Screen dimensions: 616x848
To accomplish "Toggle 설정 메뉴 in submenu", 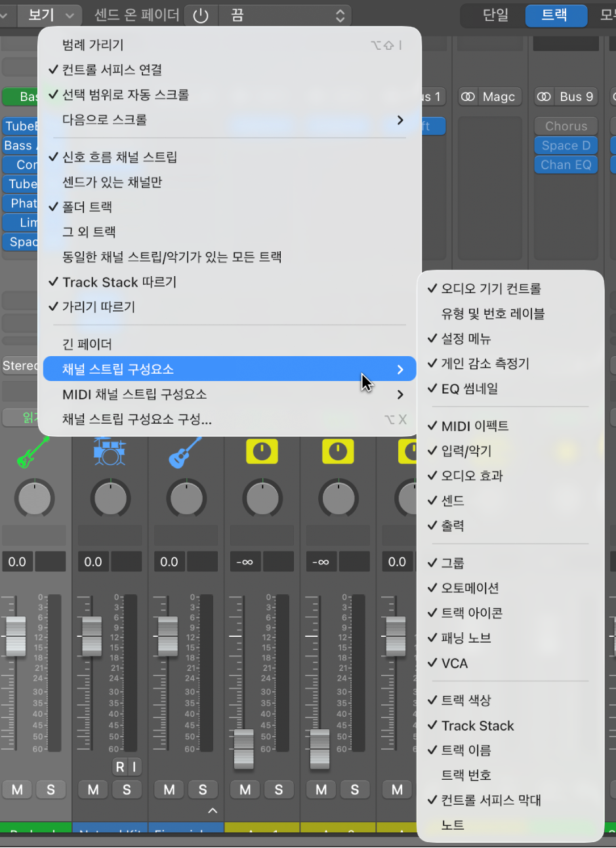I will [510, 338].
